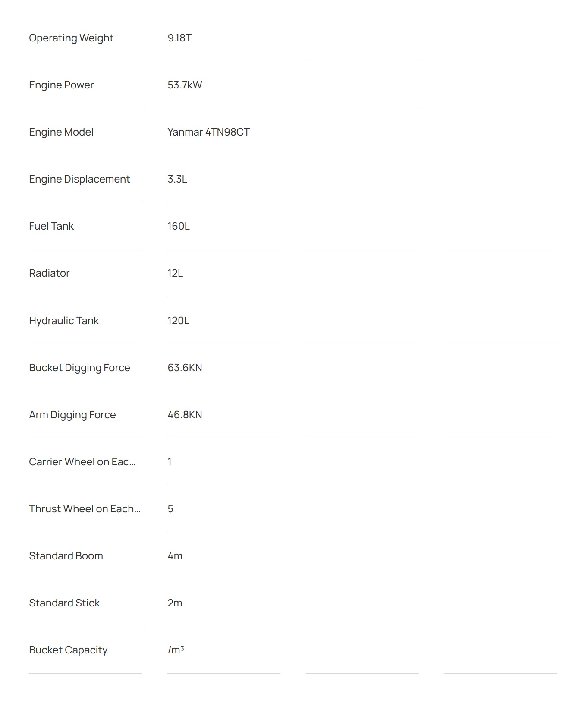
Task: Select the 53.7kW value
Action: click(185, 85)
